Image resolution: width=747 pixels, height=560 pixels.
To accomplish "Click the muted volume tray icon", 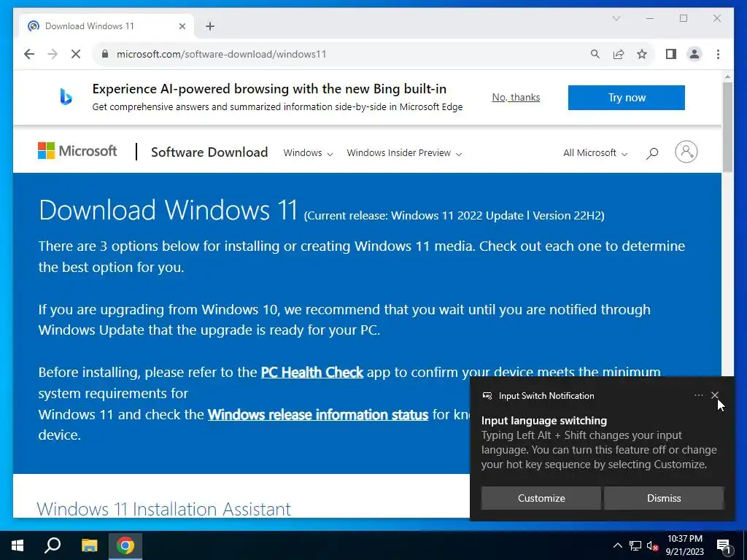I will tap(652, 545).
